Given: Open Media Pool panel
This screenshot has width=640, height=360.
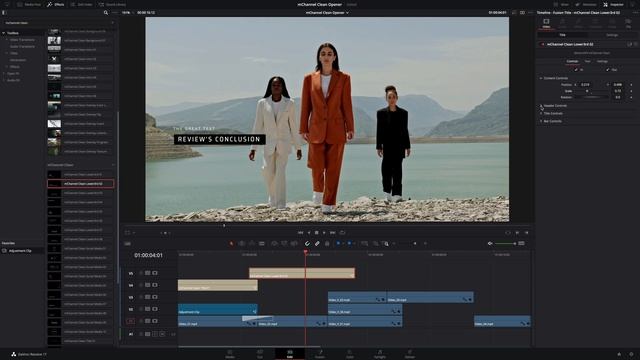Looking at the screenshot, I should tap(29, 4).
